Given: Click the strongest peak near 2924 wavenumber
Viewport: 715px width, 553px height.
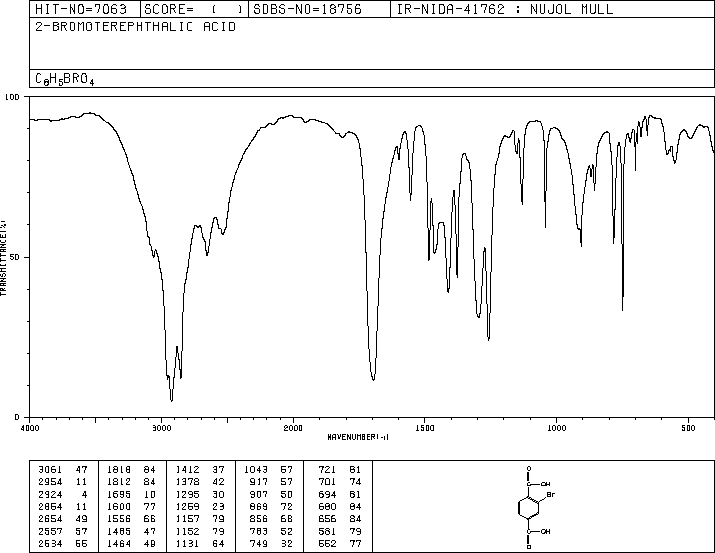Looking at the screenshot, I should [171, 400].
